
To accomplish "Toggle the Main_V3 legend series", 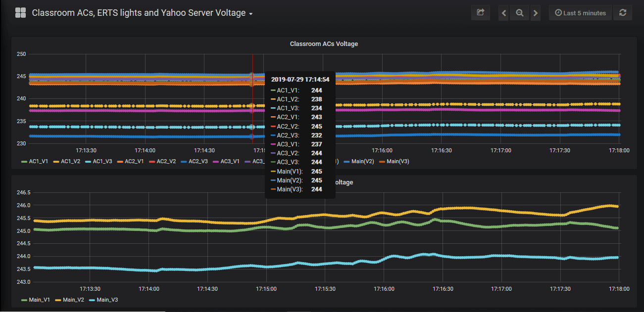I will [x=107, y=300].
